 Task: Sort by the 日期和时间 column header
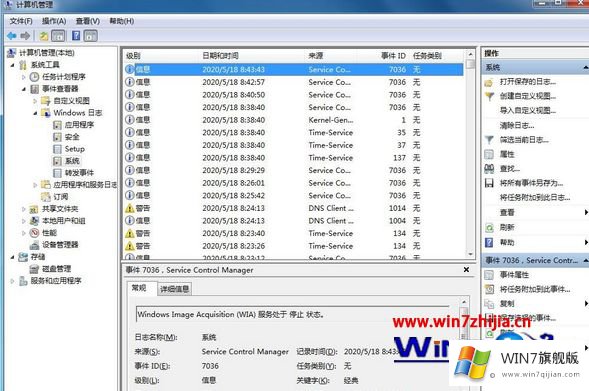tap(220, 56)
